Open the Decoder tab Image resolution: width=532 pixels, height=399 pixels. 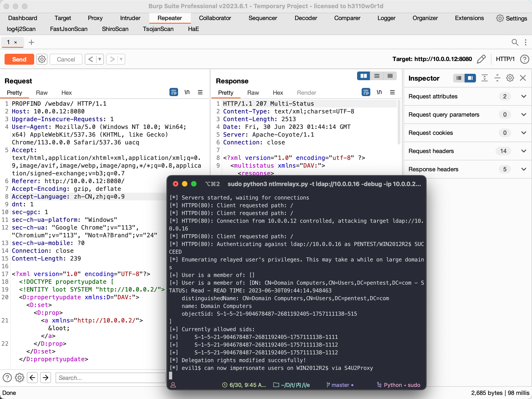[306, 18]
